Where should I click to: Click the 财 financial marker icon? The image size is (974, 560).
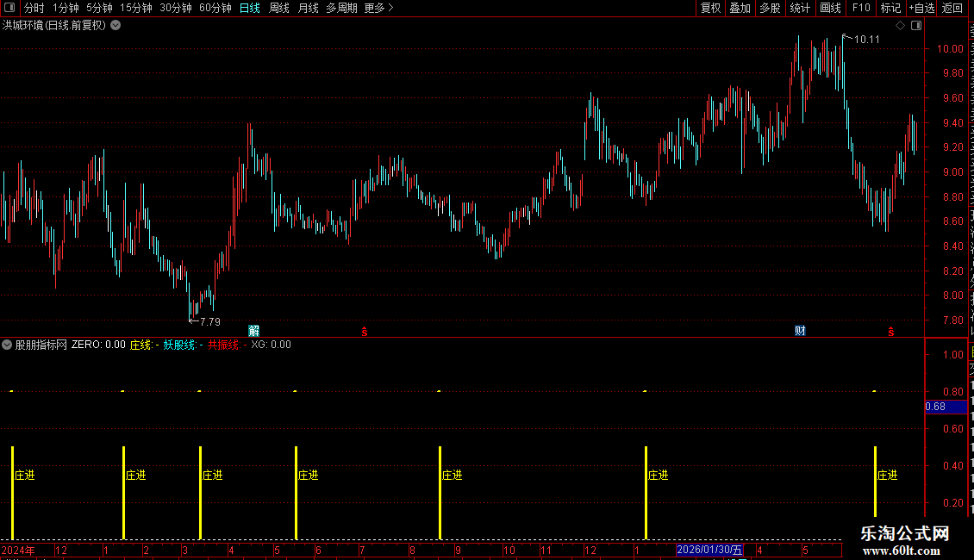(x=800, y=330)
